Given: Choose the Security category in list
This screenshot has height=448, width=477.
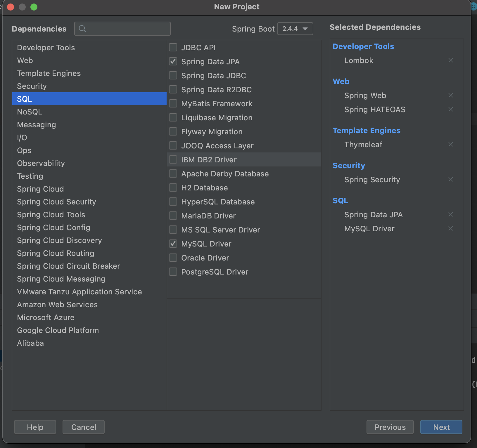Looking at the screenshot, I should pos(32,86).
